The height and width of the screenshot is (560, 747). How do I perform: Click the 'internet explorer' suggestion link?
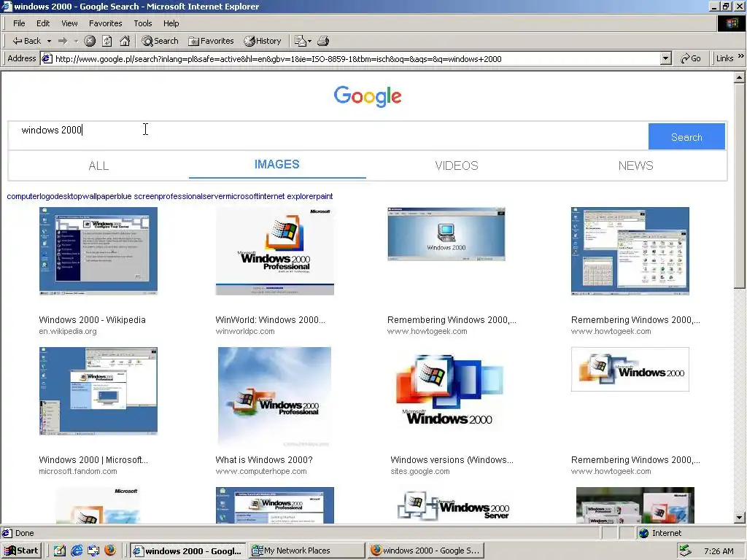tap(287, 196)
